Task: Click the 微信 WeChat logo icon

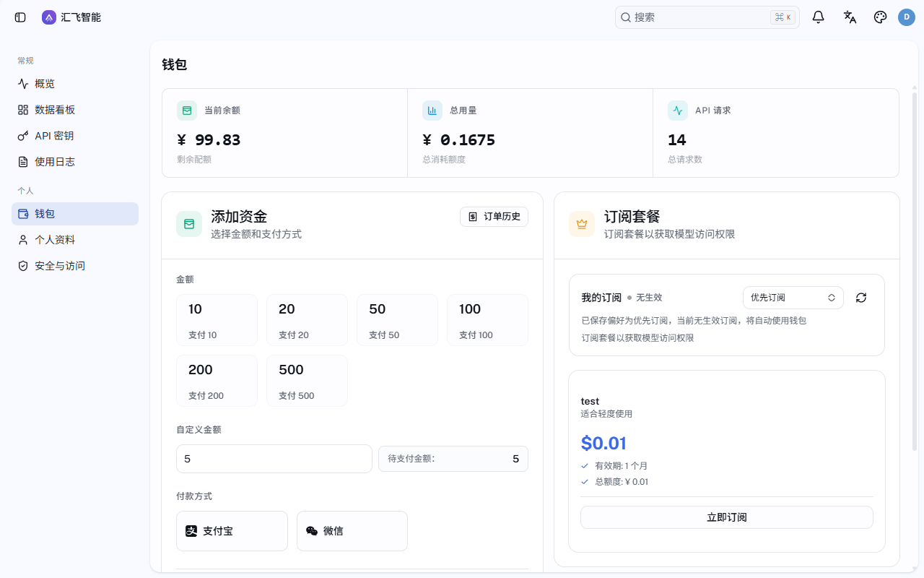Action: 312,531
